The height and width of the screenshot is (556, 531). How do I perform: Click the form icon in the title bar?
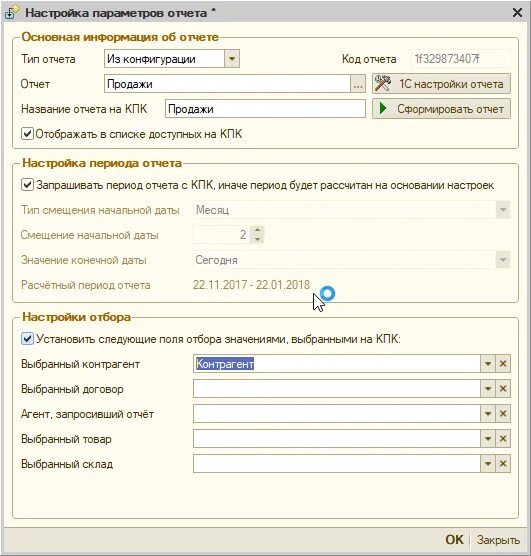pos(11,13)
